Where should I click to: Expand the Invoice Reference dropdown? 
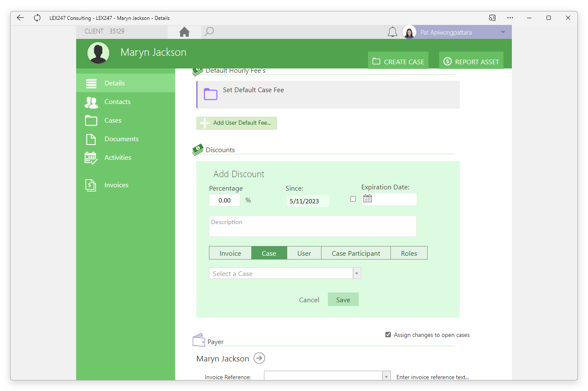point(386,376)
